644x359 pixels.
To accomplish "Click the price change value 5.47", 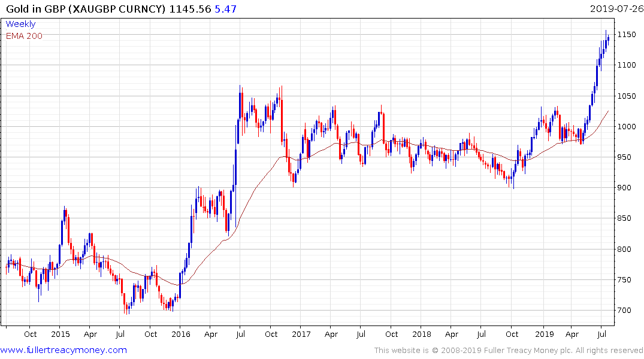I will point(225,8).
